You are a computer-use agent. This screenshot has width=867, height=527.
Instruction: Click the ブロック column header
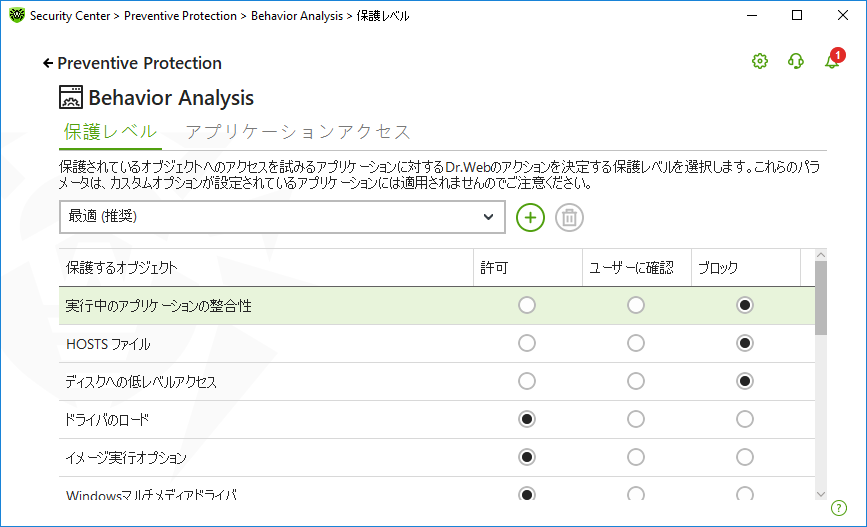pyautogui.click(x=745, y=268)
